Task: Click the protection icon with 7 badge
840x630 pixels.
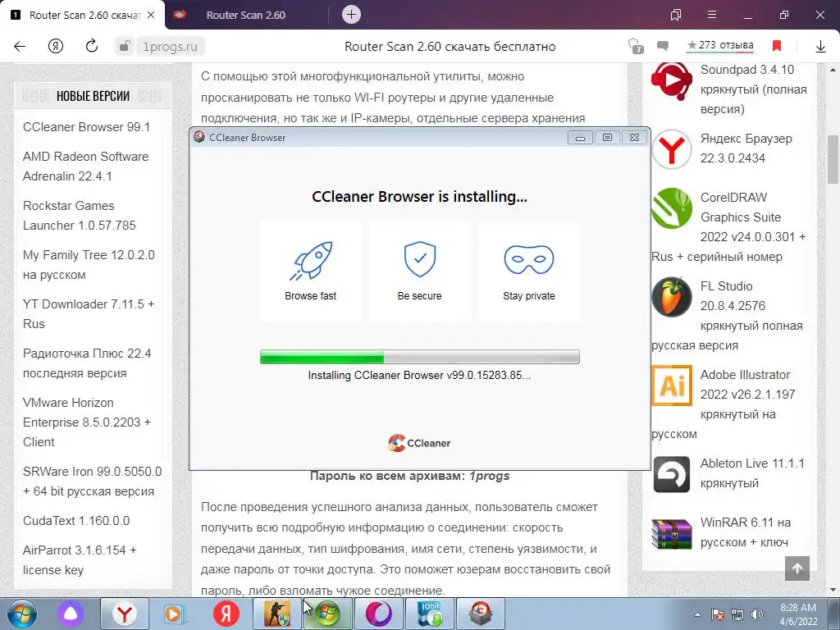Action: (636, 46)
